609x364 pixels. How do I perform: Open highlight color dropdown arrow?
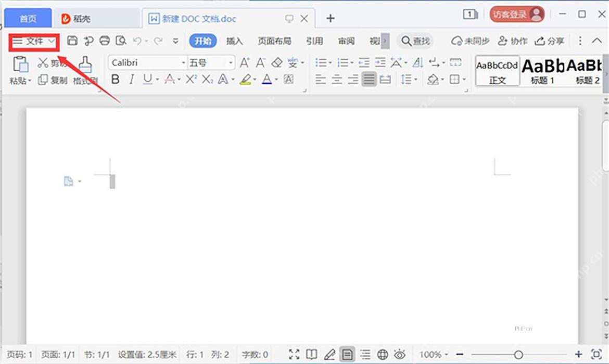[x=255, y=80]
